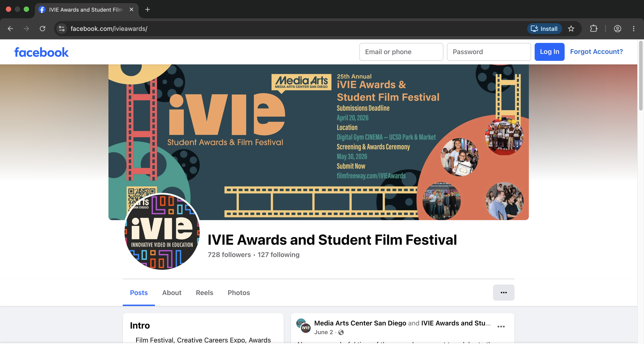The image size is (644, 344).
Task: Click the Log In button
Action: (x=549, y=52)
